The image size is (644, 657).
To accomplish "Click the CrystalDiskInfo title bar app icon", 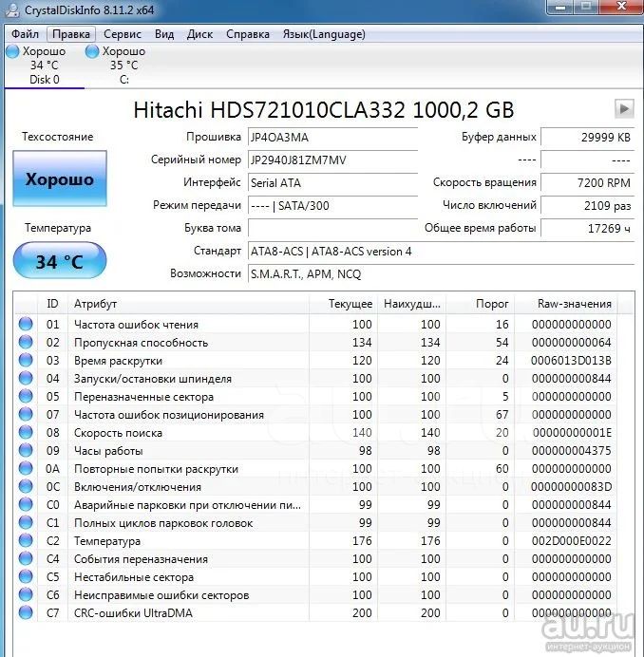I will pyautogui.click(x=12, y=9).
